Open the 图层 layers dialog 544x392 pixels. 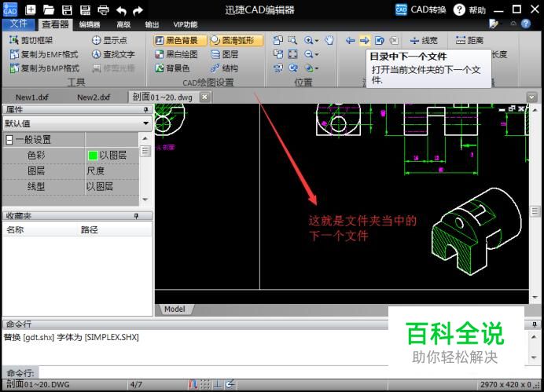(225, 54)
